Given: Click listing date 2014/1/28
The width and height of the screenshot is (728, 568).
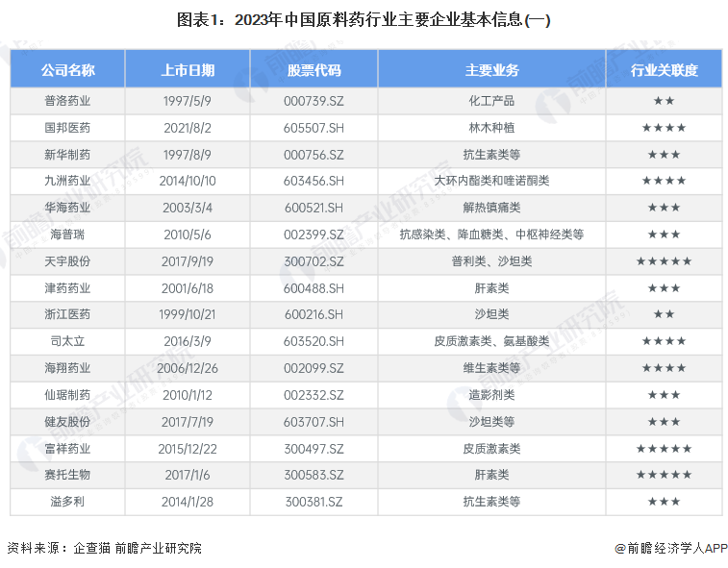Looking at the screenshot, I should point(188,502).
